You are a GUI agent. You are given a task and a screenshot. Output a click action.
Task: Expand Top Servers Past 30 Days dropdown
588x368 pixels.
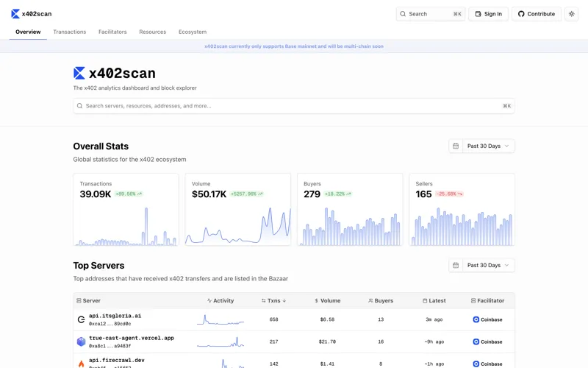(489, 265)
